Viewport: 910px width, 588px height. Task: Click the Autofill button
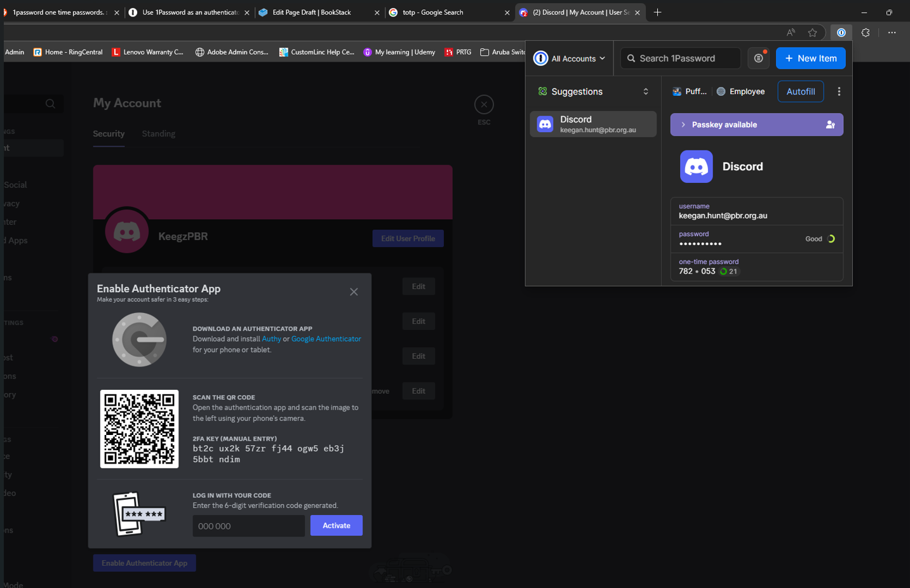[x=801, y=91]
